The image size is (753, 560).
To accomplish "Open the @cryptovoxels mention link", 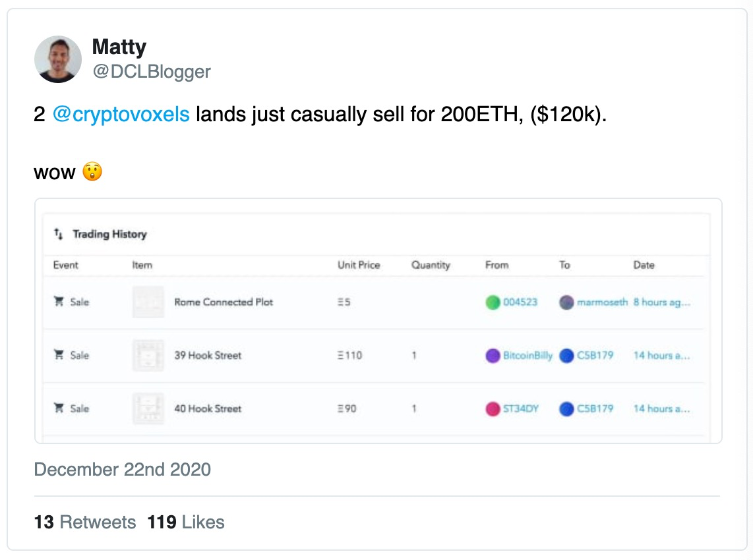I will (x=121, y=114).
